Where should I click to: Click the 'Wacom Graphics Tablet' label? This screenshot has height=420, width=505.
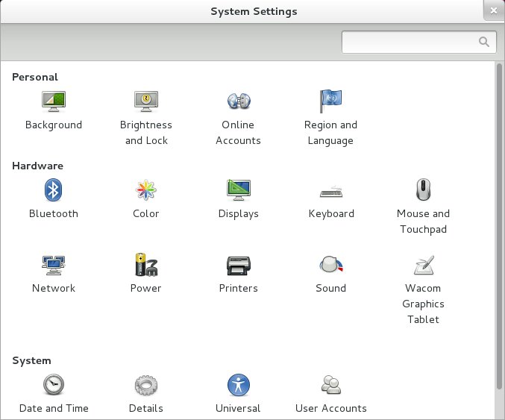tap(423, 304)
